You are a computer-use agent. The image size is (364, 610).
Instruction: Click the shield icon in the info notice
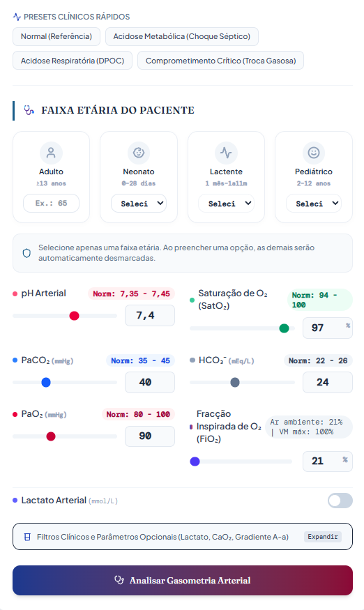tap(26, 253)
